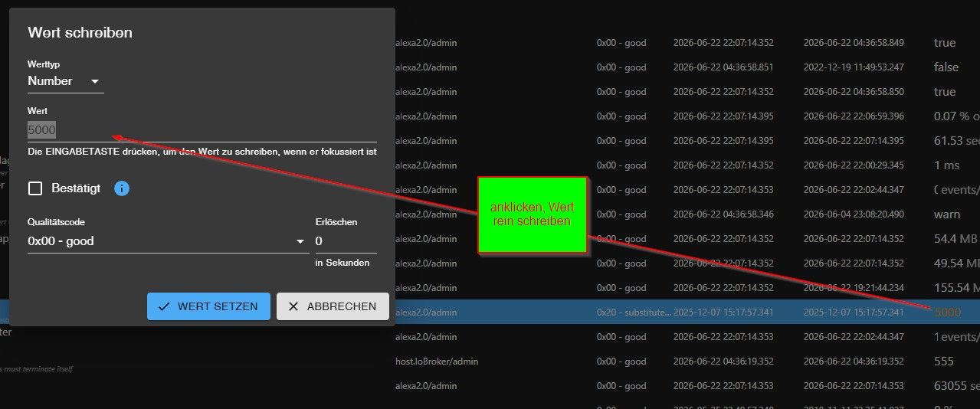Click the warn value in the table

pos(947,214)
